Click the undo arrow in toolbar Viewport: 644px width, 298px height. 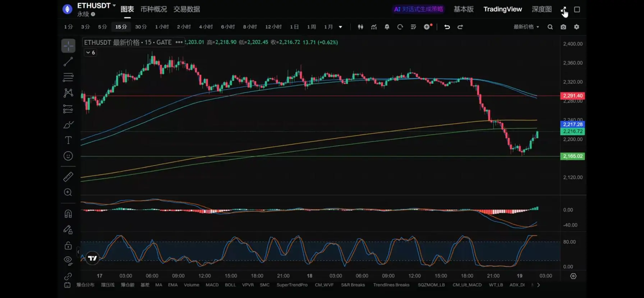(x=447, y=27)
